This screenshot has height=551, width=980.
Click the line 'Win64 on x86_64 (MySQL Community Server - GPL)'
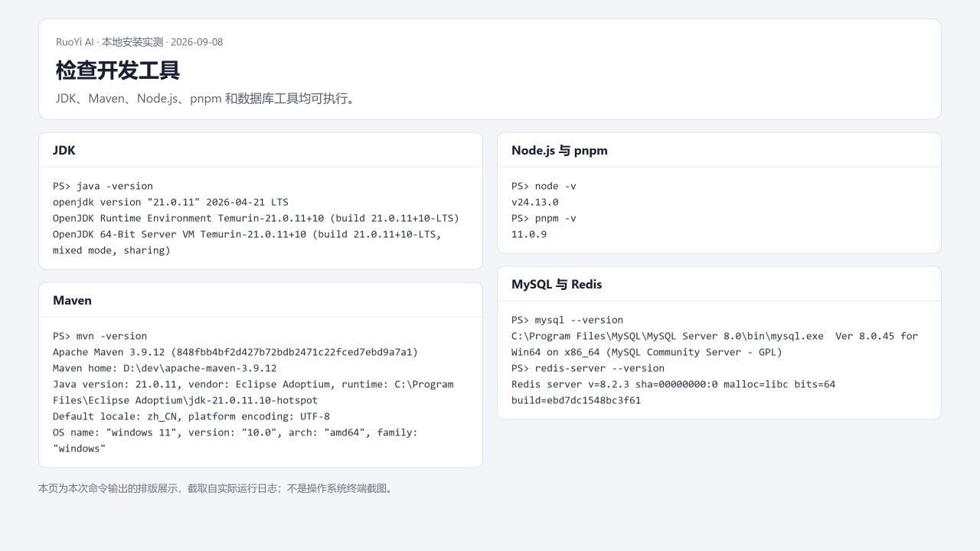point(647,352)
